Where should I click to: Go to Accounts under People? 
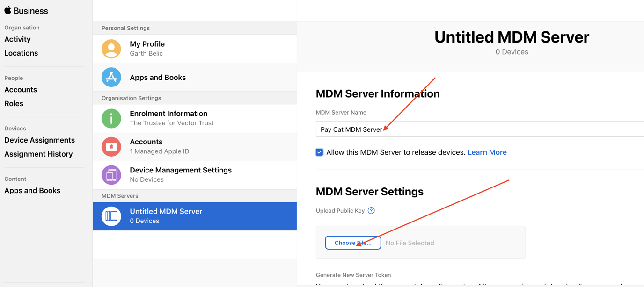pos(21,90)
